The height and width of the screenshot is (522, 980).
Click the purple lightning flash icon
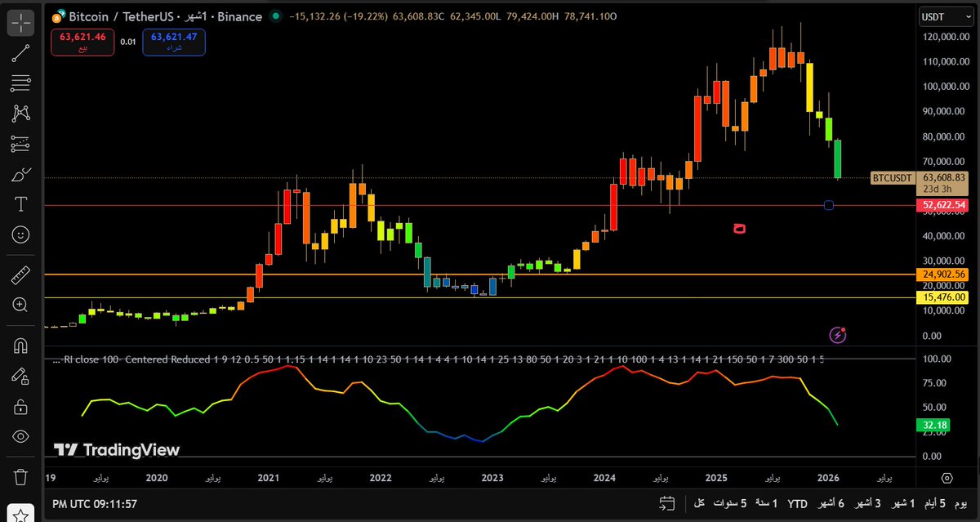tap(838, 334)
